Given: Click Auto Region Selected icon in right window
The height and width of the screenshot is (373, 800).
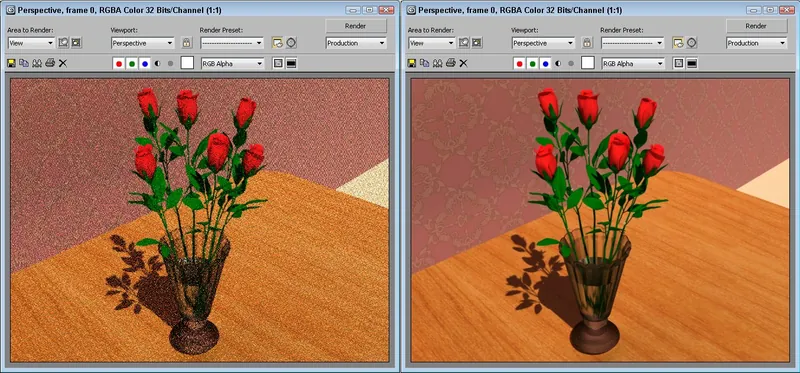Looking at the screenshot, I should pos(477,43).
